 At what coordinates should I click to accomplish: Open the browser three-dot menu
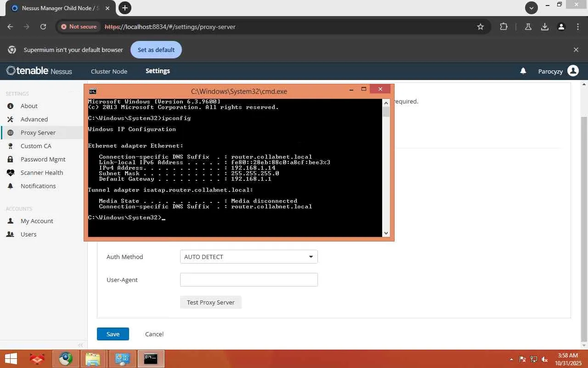click(578, 27)
